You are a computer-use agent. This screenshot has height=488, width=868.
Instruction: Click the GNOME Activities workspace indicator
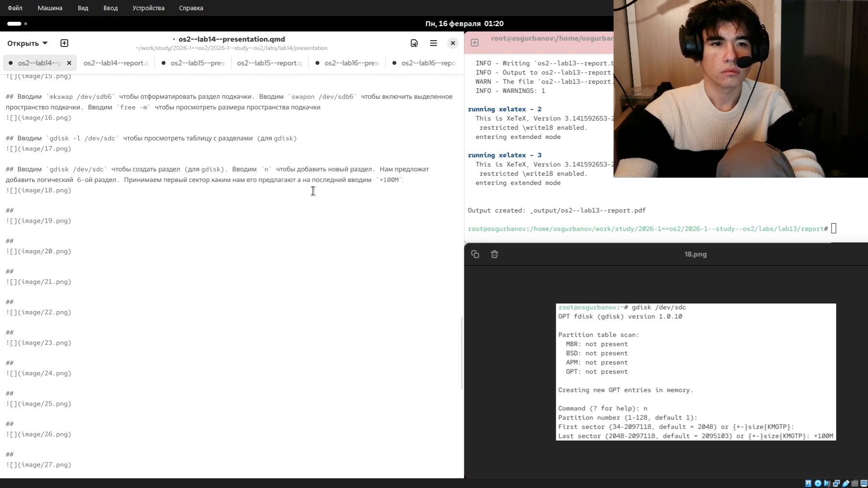click(x=17, y=24)
